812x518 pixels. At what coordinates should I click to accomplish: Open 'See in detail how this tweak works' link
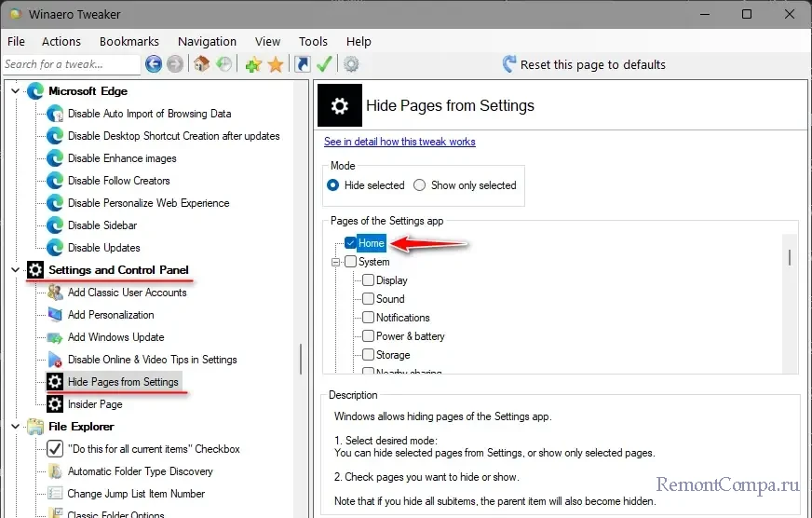399,142
